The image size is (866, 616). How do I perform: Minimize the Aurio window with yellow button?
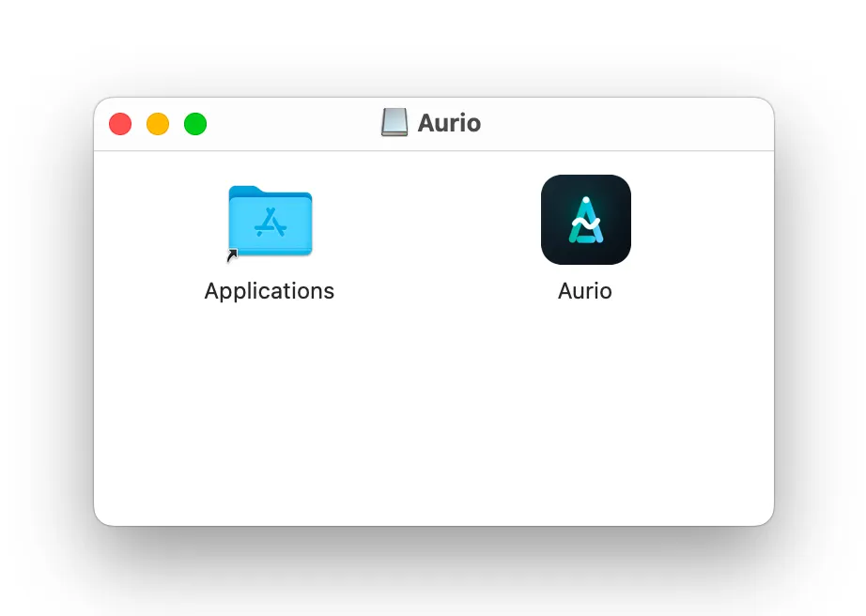158,124
